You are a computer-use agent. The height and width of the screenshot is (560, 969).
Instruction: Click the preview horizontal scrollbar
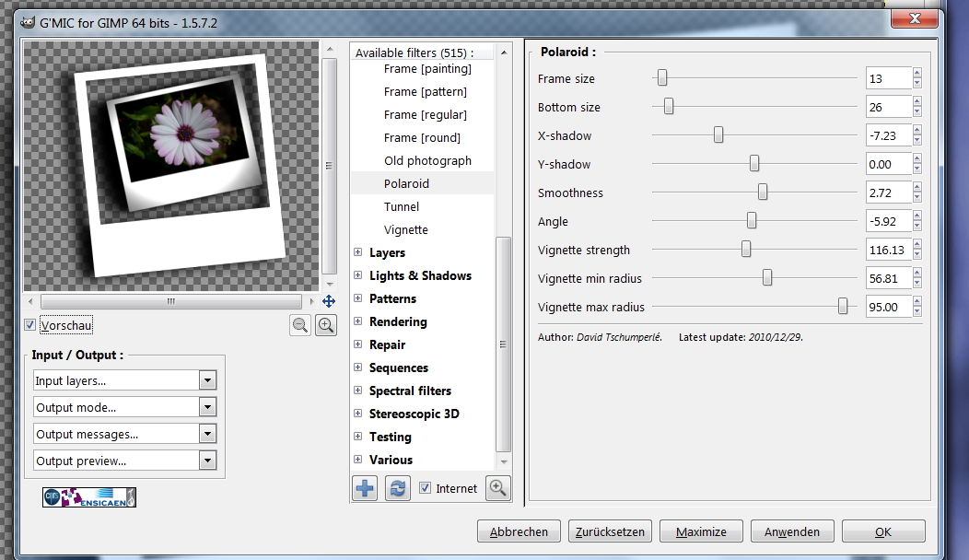171,301
